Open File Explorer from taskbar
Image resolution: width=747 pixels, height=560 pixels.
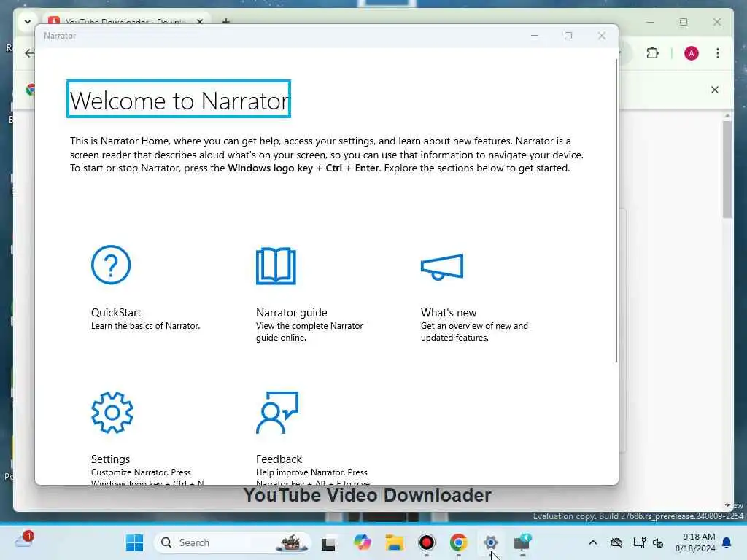395,542
